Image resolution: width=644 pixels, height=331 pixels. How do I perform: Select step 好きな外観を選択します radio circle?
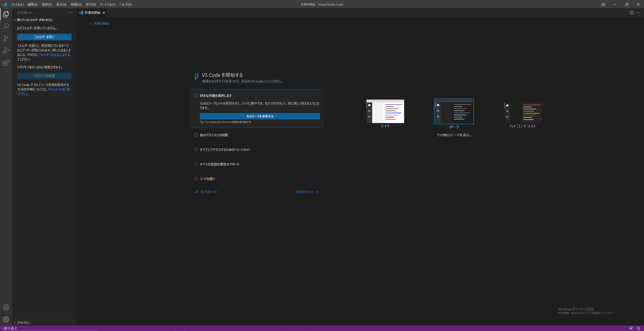pos(196,96)
